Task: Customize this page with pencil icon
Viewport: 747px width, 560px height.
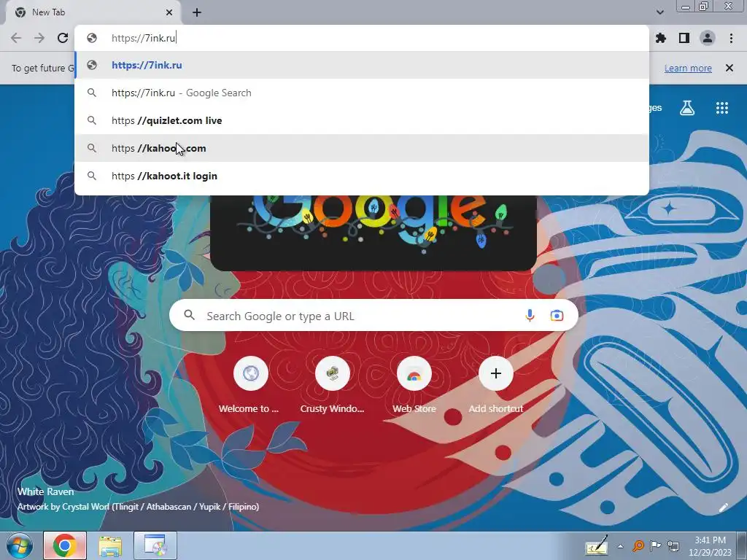Action: (x=723, y=507)
